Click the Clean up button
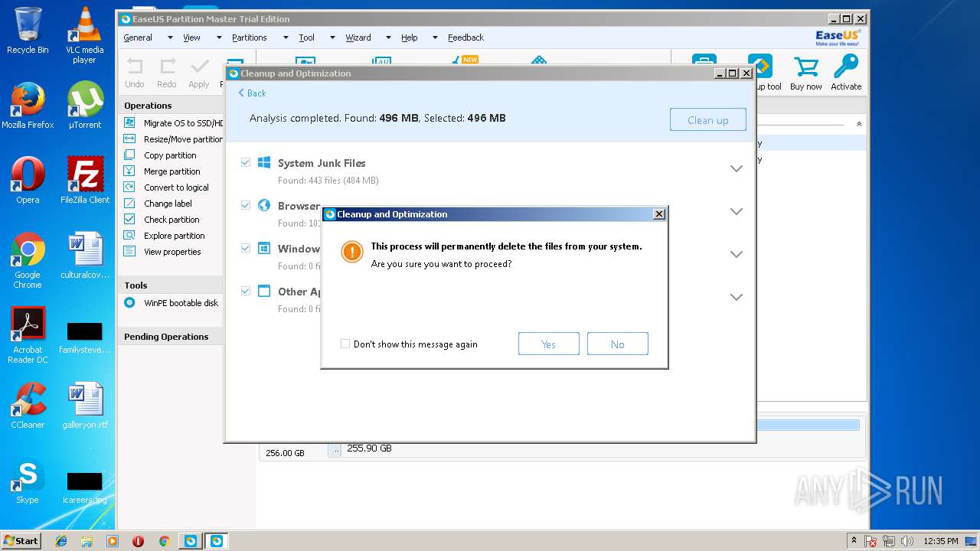Viewport: 980px width, 551px height. tap(708, 120)
